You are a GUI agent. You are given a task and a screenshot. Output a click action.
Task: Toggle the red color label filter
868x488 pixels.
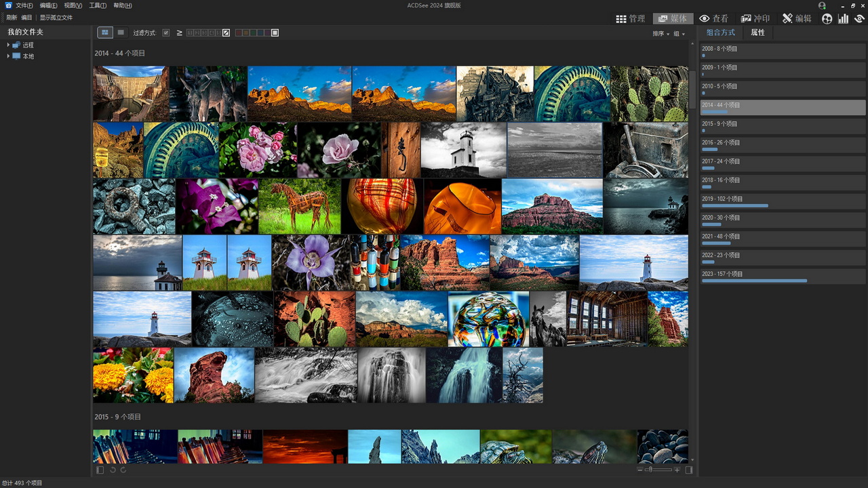239,33
